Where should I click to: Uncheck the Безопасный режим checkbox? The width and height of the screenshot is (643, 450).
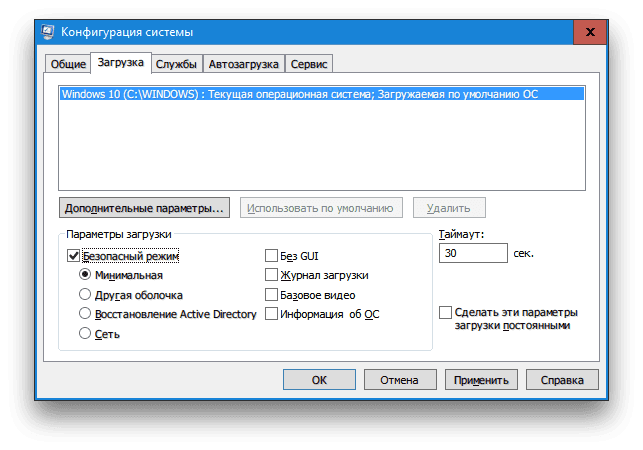[x=73, y=256]
